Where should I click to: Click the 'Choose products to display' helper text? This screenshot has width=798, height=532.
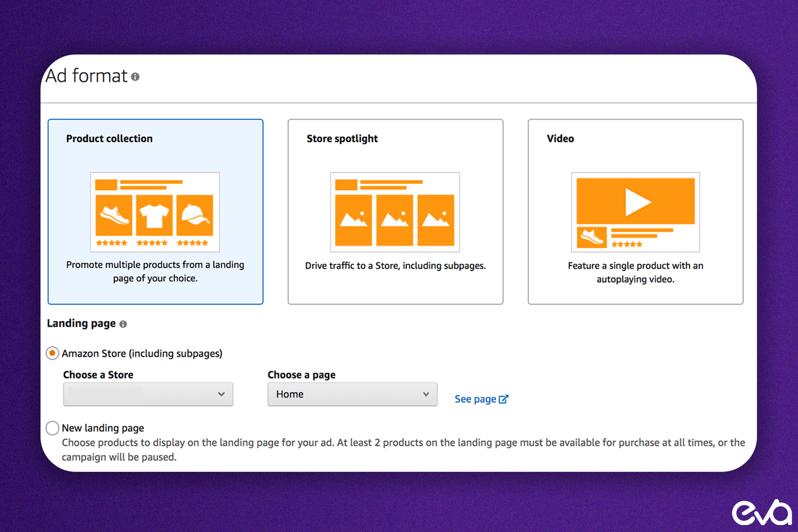(403, 450)
